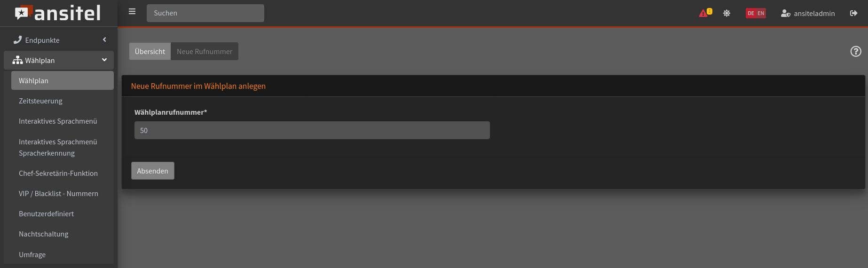Open the warning alert notification icon

pyautogui.click(x=705, y=13)
